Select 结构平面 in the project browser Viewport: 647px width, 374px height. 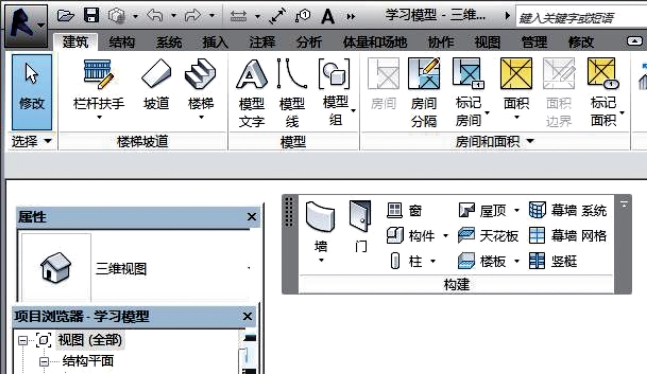(x=88, y=361)
